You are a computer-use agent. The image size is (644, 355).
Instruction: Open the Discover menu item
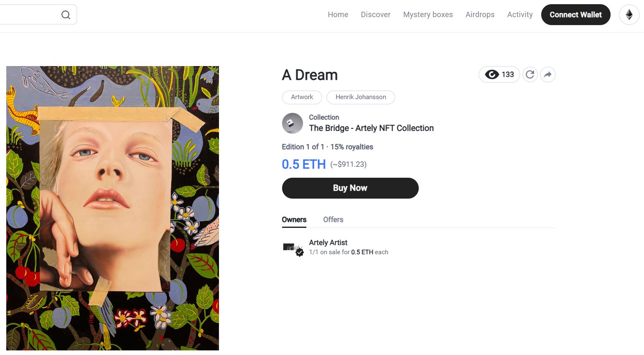tap(375, 15)
